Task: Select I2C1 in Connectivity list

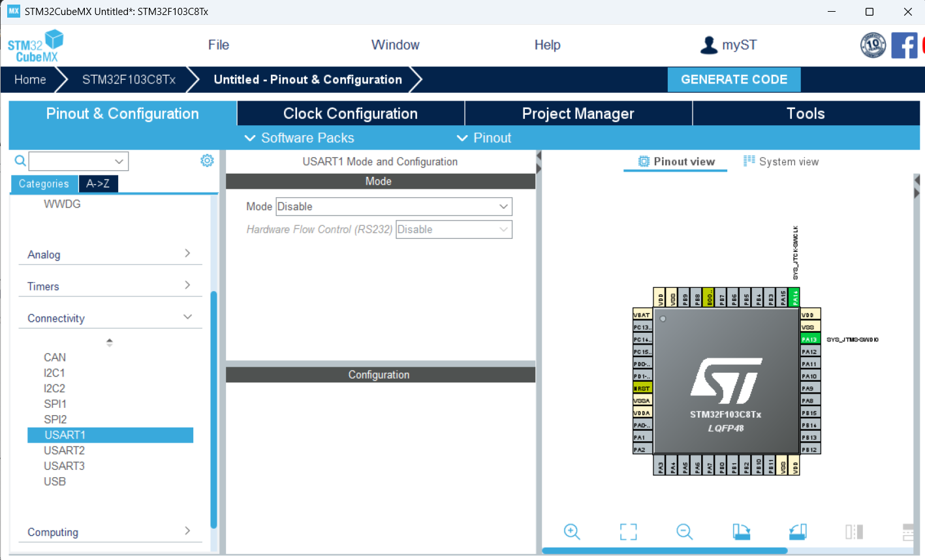Action: click(x=54, y=373)
